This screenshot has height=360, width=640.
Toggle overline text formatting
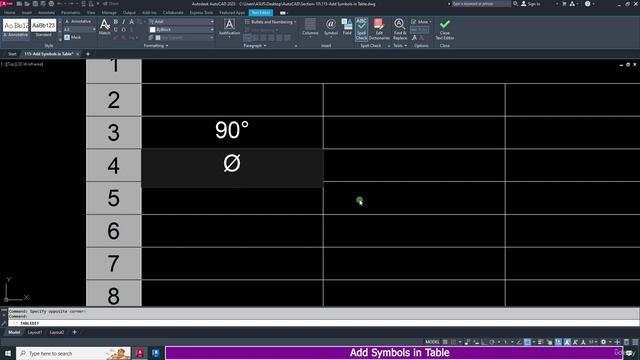(x=123, y=30)
